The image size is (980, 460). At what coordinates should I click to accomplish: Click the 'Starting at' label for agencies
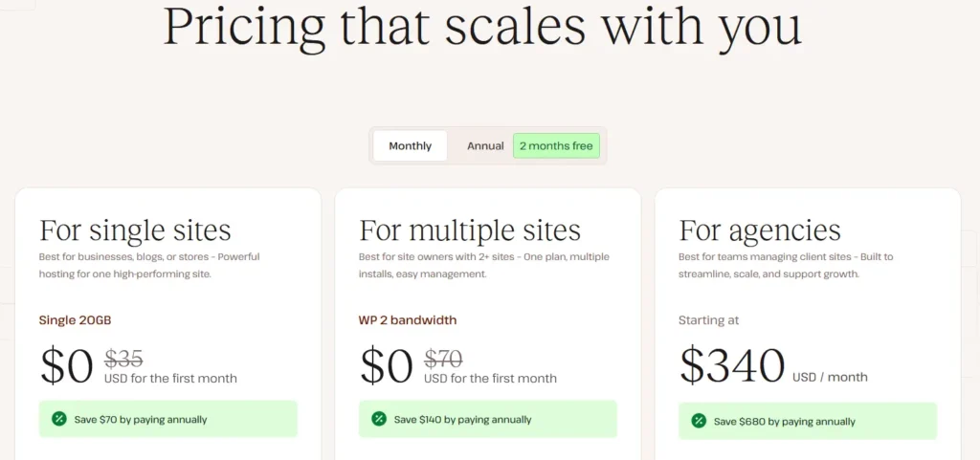tap(709, 320)
